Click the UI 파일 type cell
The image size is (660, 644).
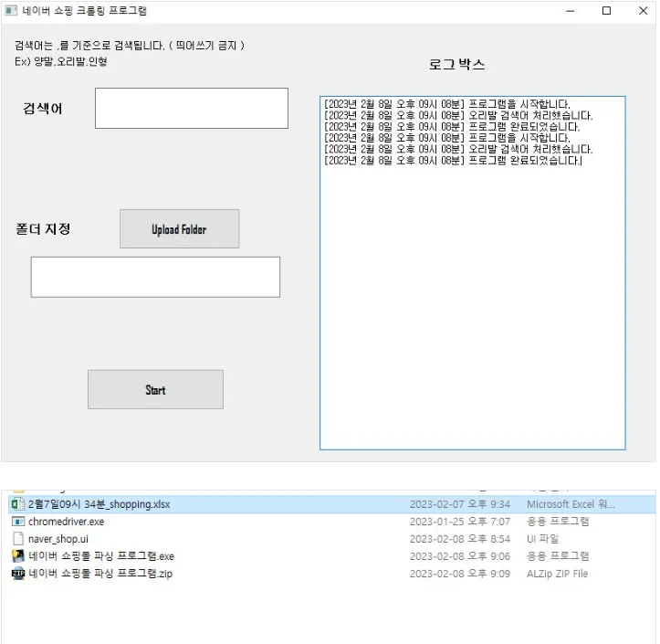pos(542,539)
